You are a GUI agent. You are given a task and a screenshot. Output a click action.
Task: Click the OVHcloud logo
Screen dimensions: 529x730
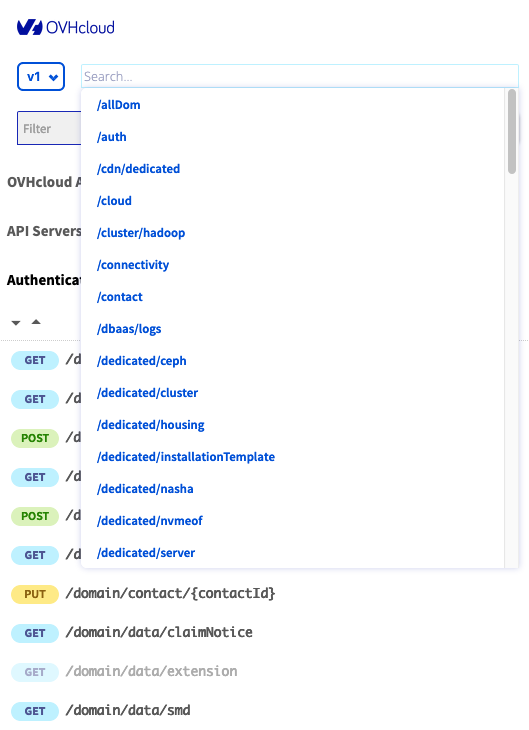pos(66,27)
